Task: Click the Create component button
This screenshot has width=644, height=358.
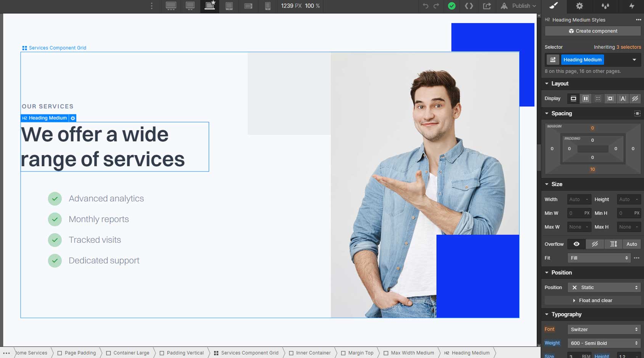Action: 593,31
